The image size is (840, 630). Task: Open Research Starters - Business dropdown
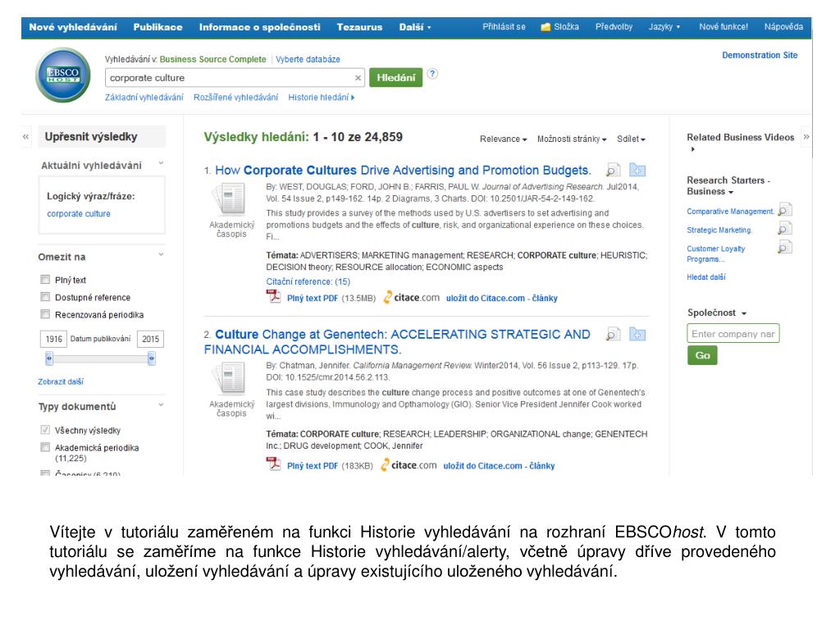click(x=728, y=186)
